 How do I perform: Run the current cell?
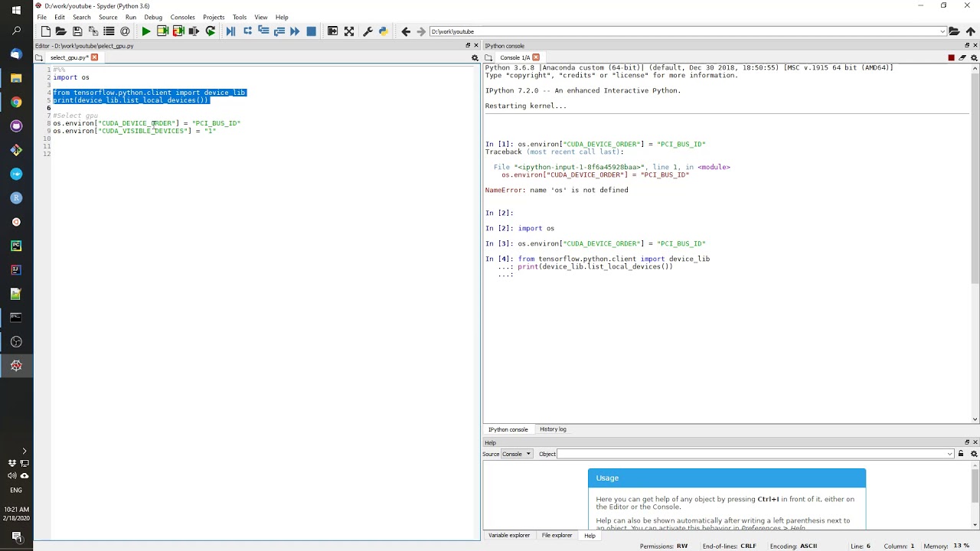(162, 31)
